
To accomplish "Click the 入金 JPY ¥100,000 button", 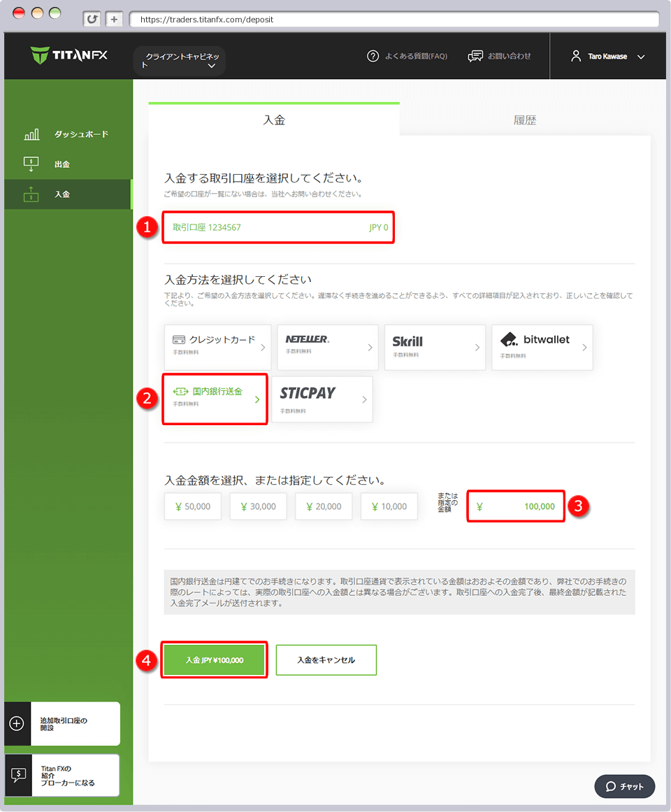I will [214, 660].
